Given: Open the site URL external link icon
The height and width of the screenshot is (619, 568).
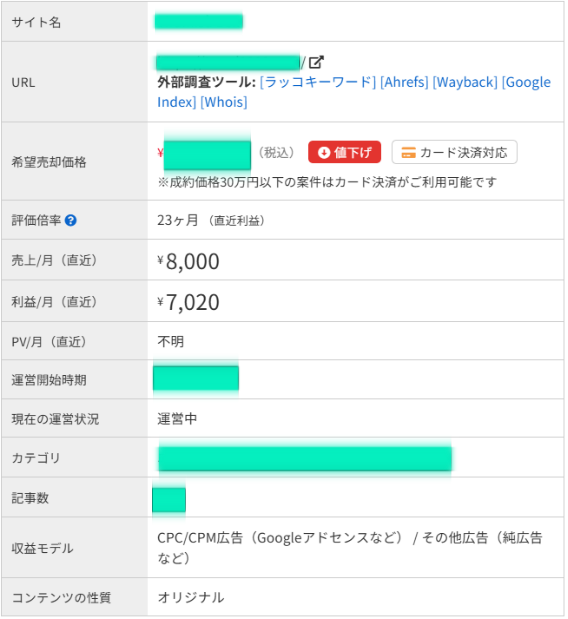Looking at the screenshot, I should [x=316, y=62].
